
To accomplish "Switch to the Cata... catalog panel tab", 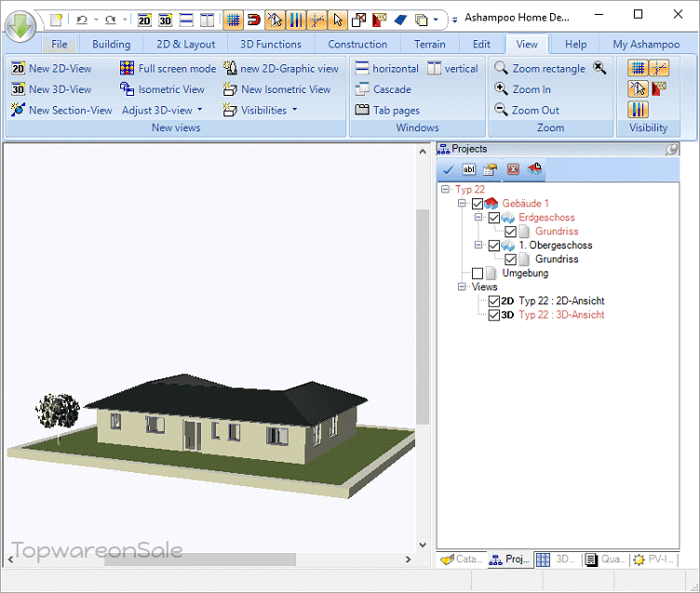I will tap(462, 559).
